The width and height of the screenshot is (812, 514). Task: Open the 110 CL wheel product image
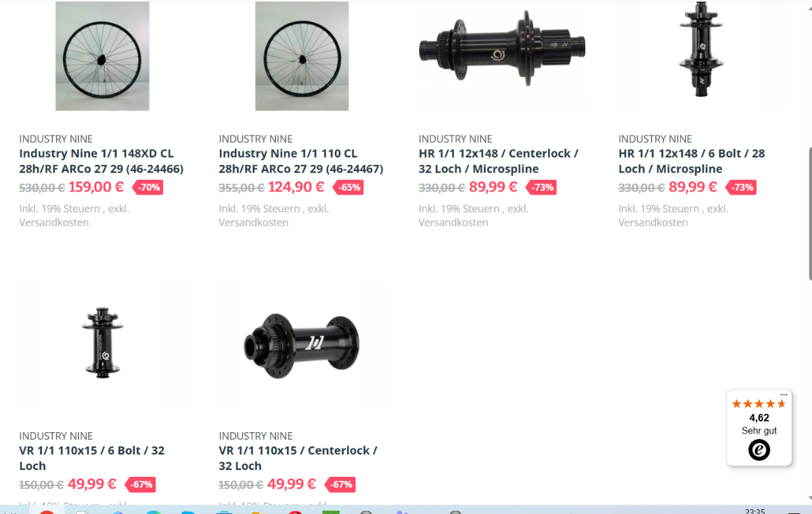coord(302,55)
